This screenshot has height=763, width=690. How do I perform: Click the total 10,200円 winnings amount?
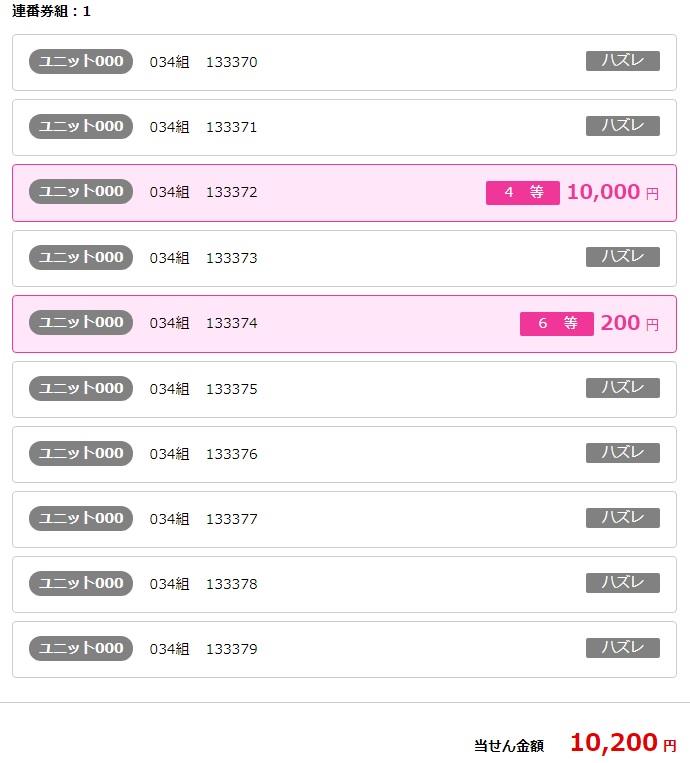pyautogui.click(x=623, y=743)
